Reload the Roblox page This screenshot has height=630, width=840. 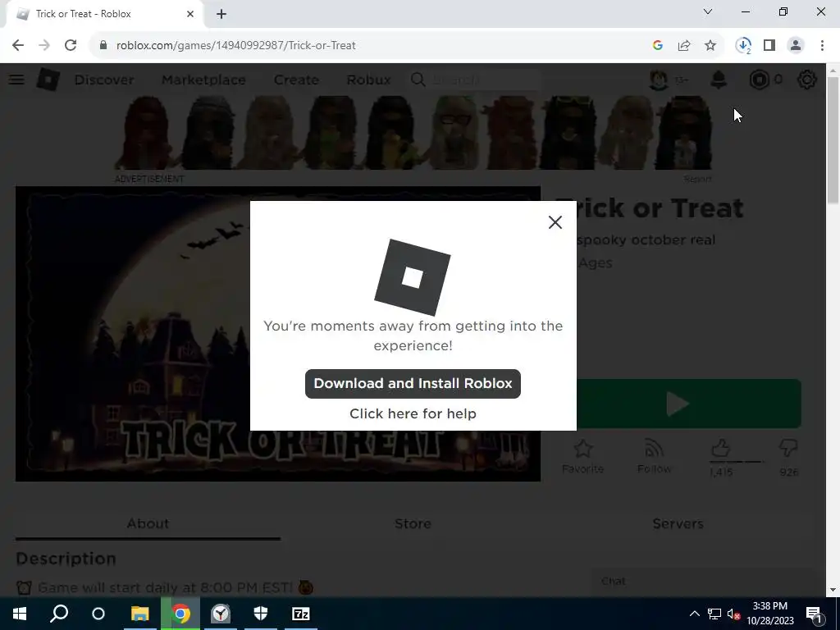[x=71, y=46]
